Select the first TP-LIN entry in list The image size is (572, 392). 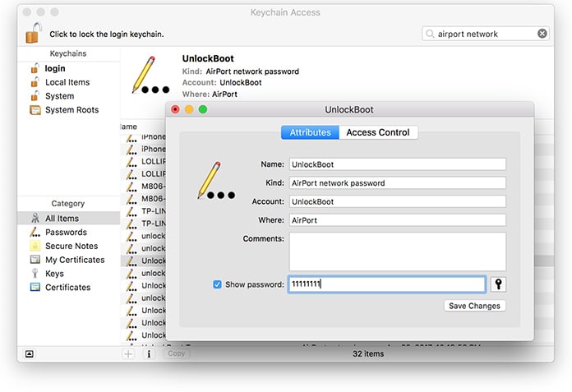[x=143, y=211]
